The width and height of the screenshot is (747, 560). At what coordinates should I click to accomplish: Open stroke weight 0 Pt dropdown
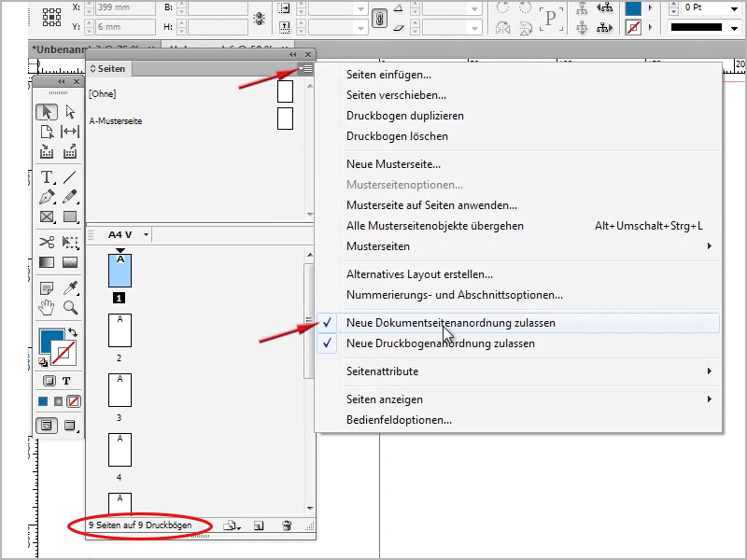(x=735, y=8)
